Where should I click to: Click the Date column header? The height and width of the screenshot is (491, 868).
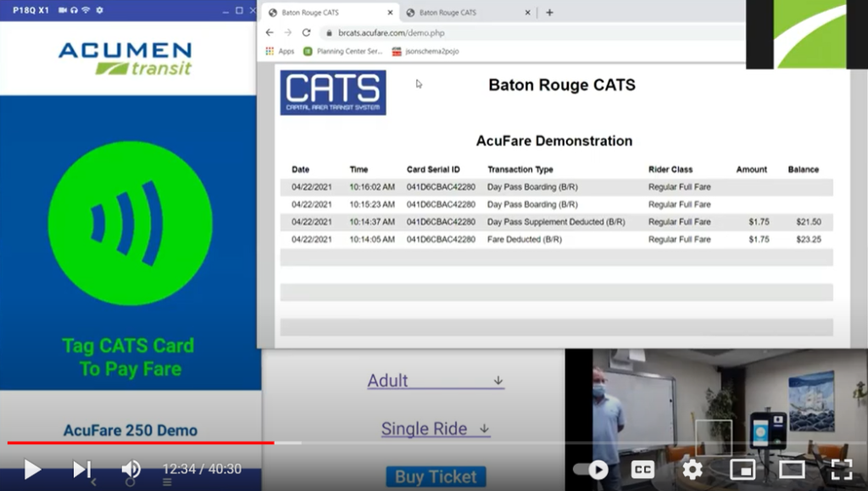301,170
